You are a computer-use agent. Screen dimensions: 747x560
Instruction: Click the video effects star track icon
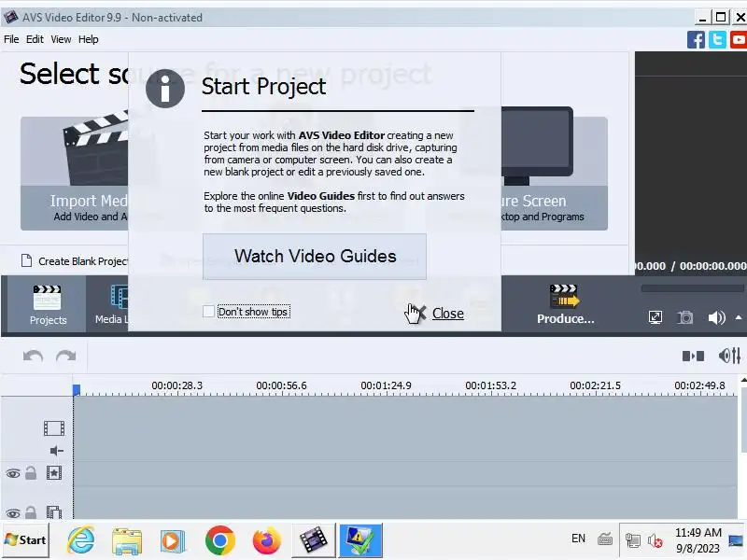pos(54,473)
